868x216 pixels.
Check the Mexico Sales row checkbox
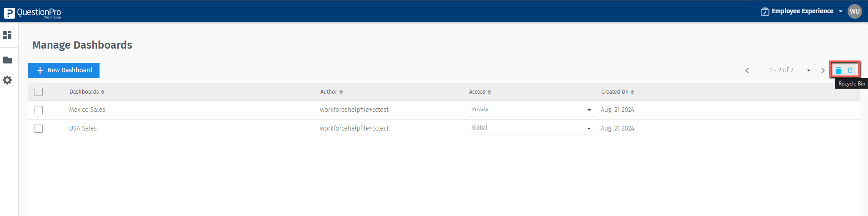pyautogui.click(x=39, y=110)
